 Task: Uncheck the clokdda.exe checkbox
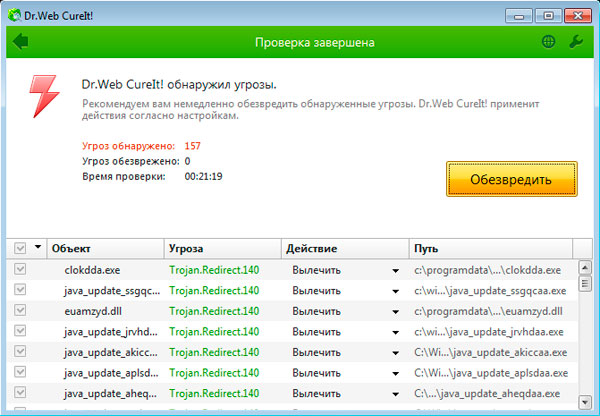[20, 269]
